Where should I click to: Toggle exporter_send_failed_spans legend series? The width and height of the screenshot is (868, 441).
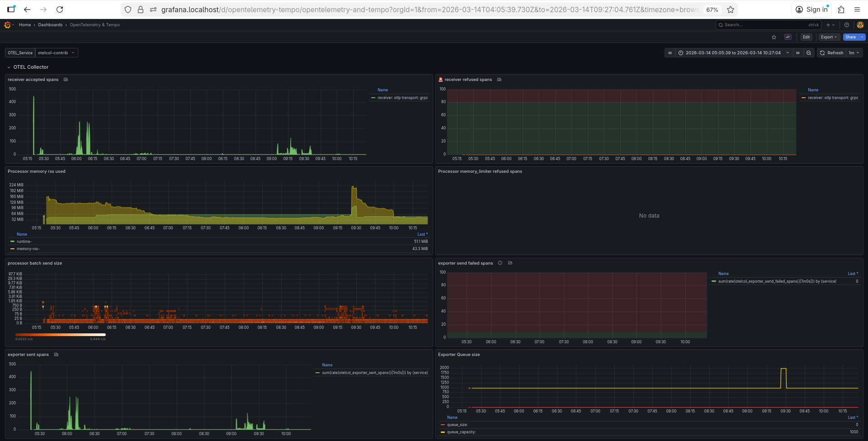pos(777,281)
